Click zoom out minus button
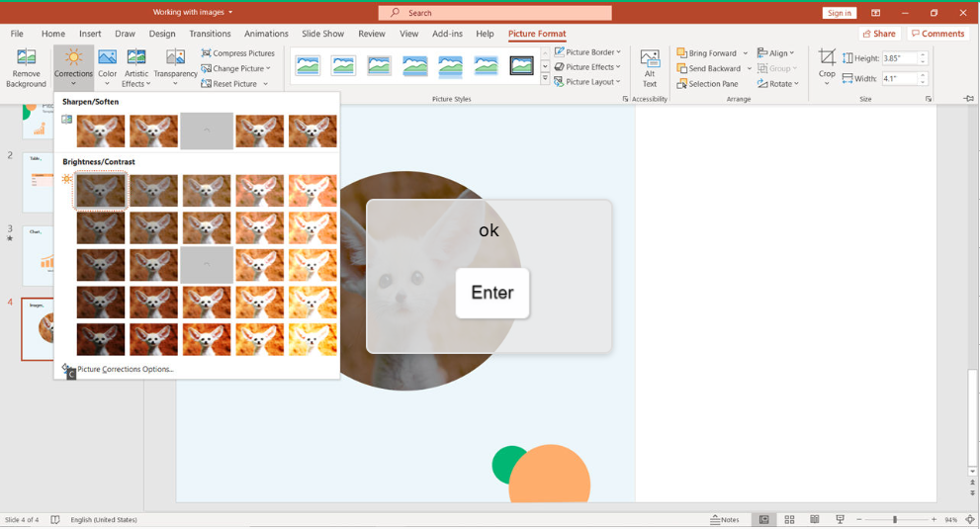Screen dimensions: 980x529 858,520
